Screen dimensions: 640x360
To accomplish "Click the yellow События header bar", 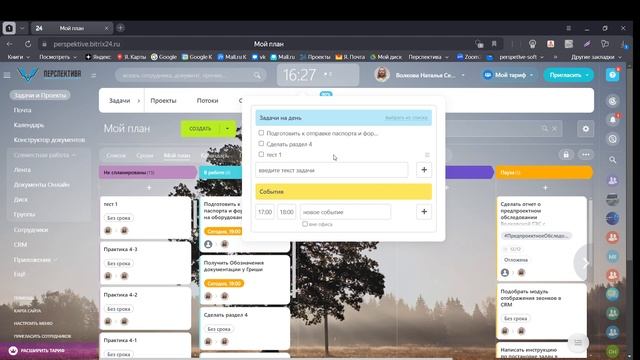I will pyautogui.click(x=344, y=191).
